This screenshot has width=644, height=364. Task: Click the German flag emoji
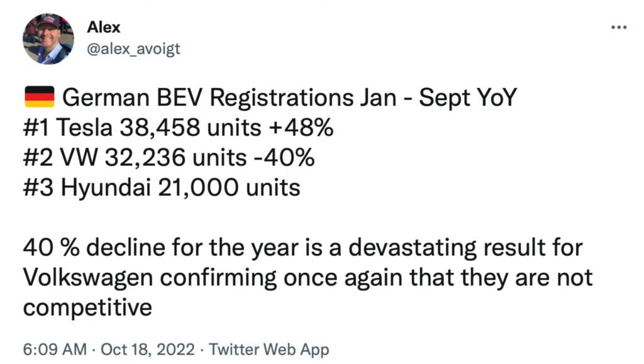(40, 97)
